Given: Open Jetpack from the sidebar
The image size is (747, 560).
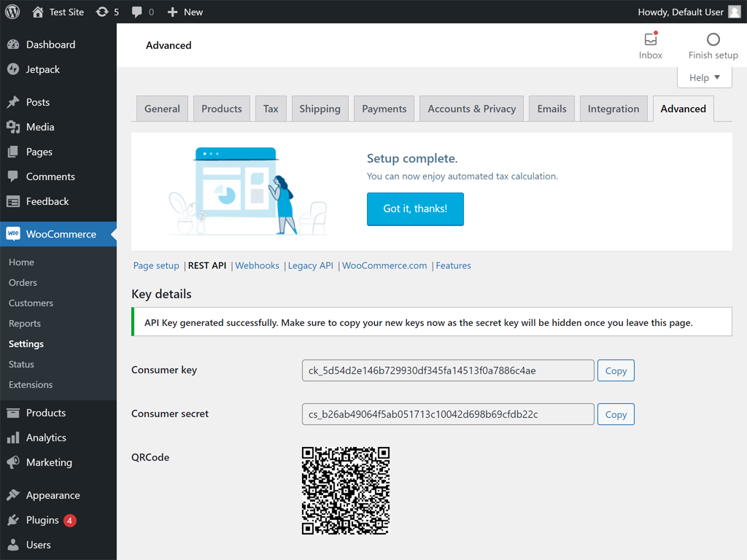Looking at the screenshot, I should point(42,69).
